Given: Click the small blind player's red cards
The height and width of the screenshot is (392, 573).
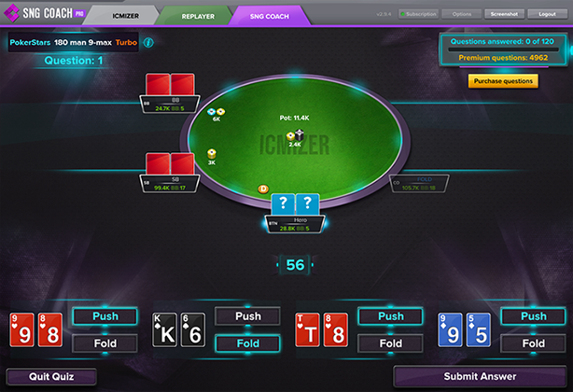Looking at the screenshot, I should click(x=170, y=163).
